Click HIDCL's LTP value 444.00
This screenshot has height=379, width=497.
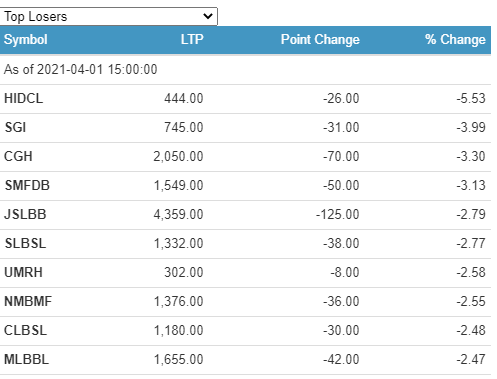(184, 99)
